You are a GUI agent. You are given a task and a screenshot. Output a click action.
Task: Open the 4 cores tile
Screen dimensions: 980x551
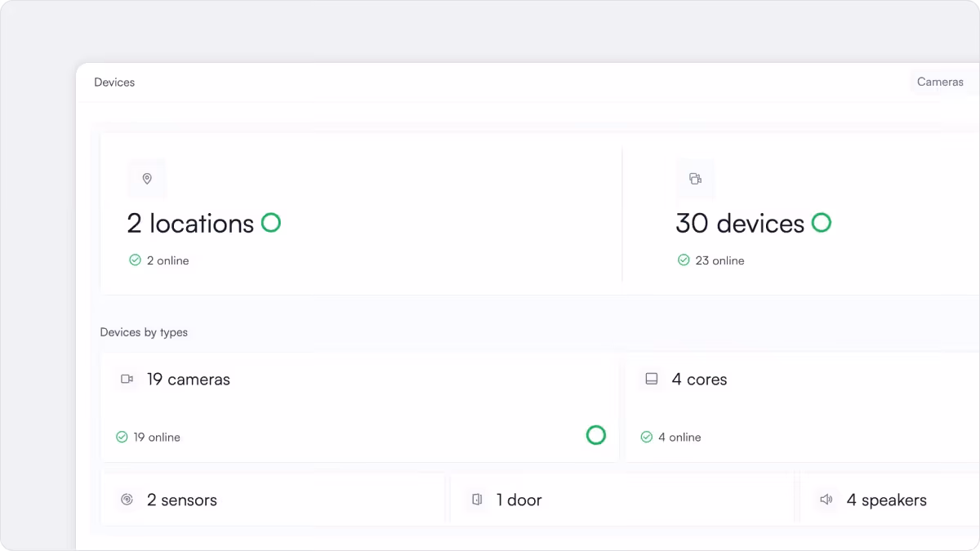[800, 407]
